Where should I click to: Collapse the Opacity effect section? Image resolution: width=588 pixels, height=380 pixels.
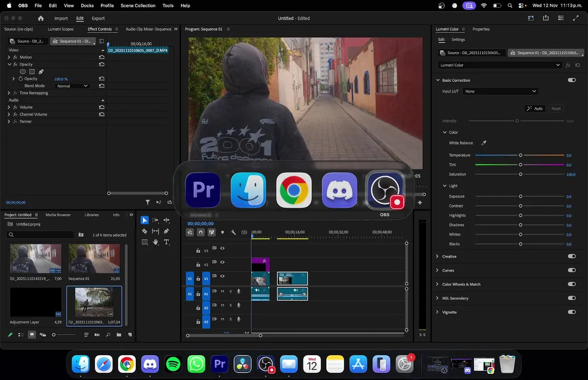[x=10, y=64]
